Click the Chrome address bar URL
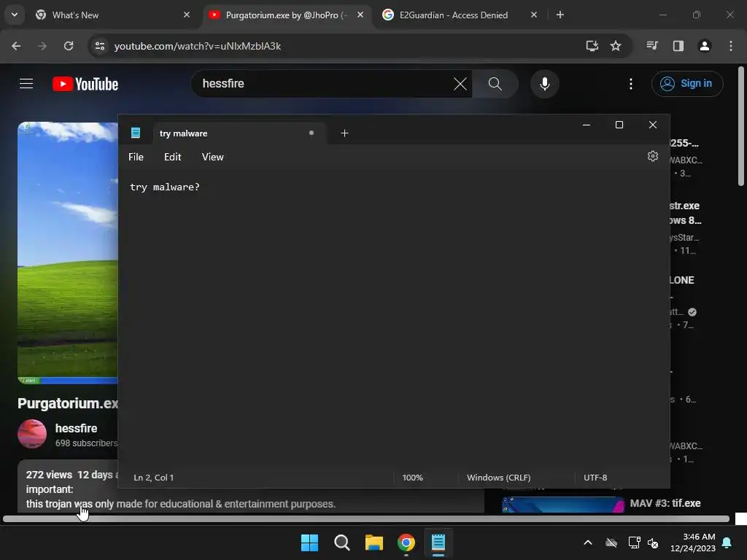747x560 pixels. pyautogui.click(x=198, y=46)
